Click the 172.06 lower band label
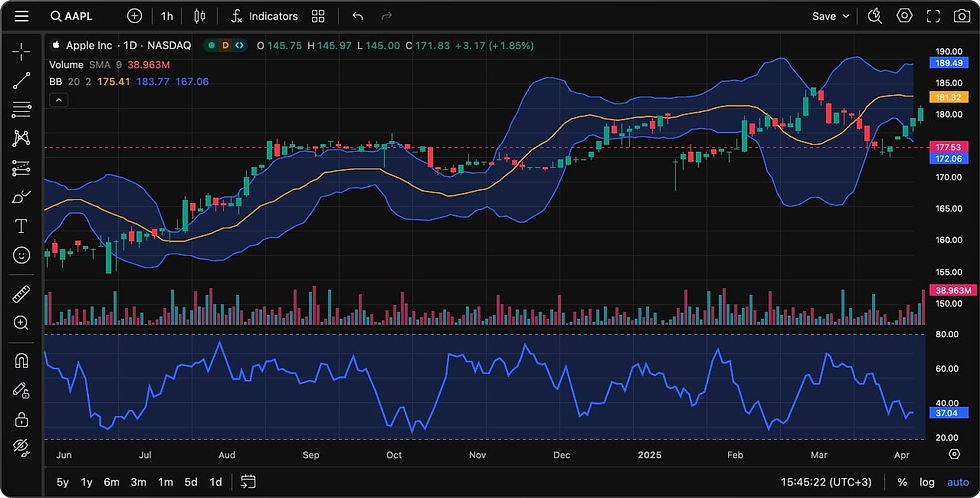 click(949, 159)
